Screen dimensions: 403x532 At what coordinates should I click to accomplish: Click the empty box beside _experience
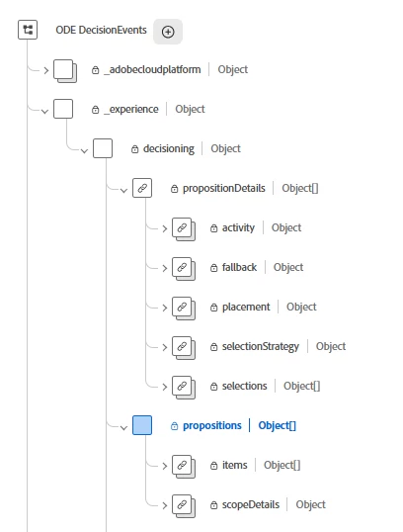[63, 109]
